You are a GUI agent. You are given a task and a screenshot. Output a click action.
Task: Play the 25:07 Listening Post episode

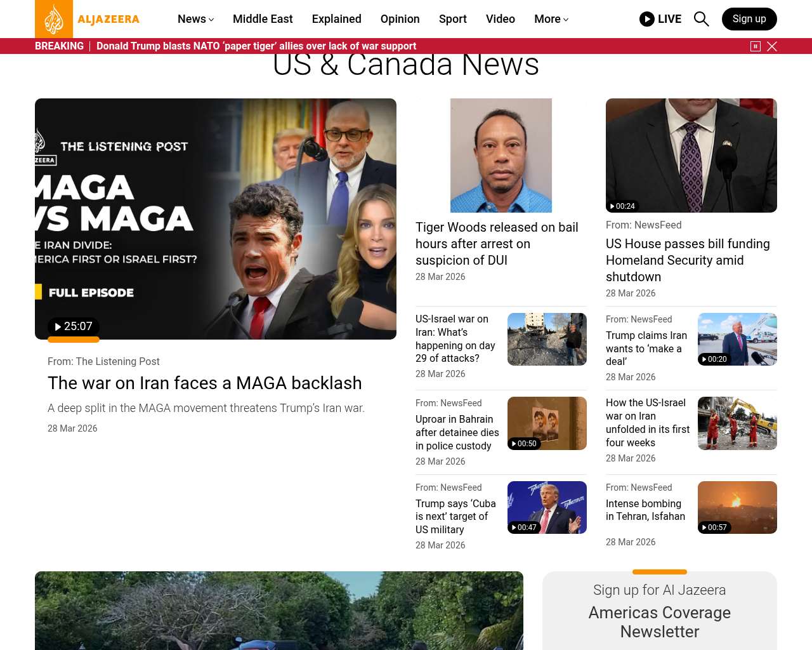[74, 326]
